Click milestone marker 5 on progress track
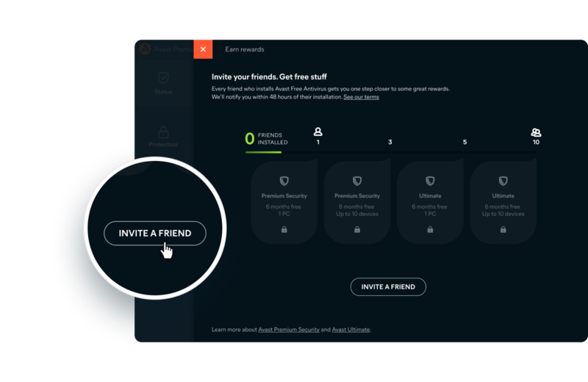 coord(465,142)
